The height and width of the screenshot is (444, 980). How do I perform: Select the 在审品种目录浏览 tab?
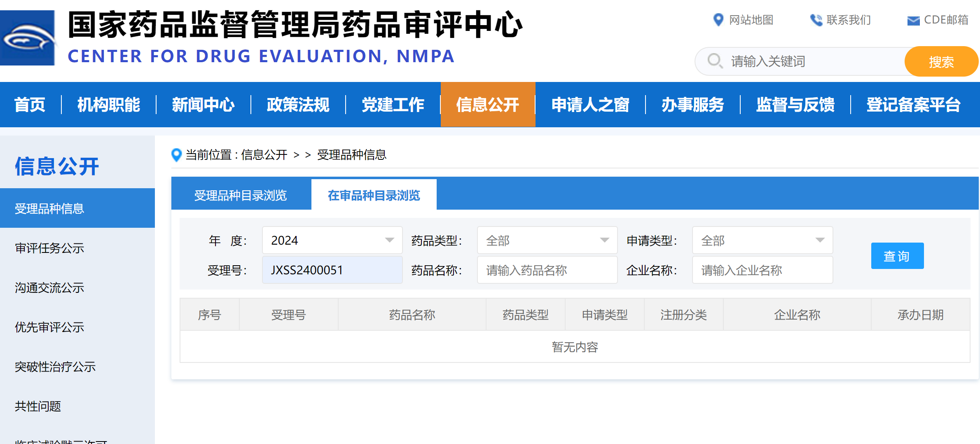(x=374, y=195)
